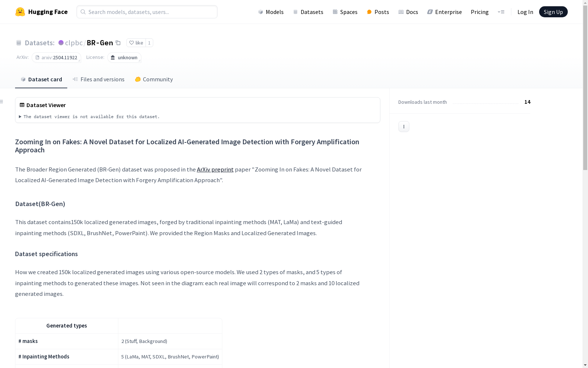588x368 pixels.
Task: Click the Log In link
Action: pyautogui.click(x=525, y=12)
